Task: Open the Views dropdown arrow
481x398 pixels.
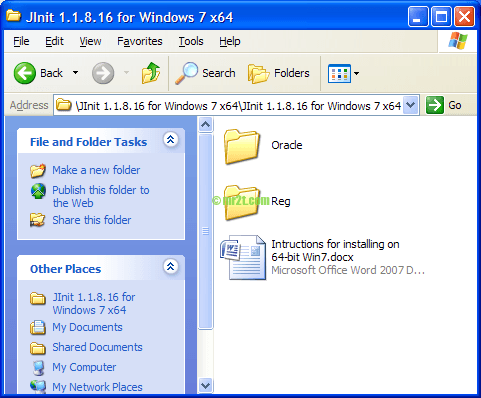Action: click(356, 73)
